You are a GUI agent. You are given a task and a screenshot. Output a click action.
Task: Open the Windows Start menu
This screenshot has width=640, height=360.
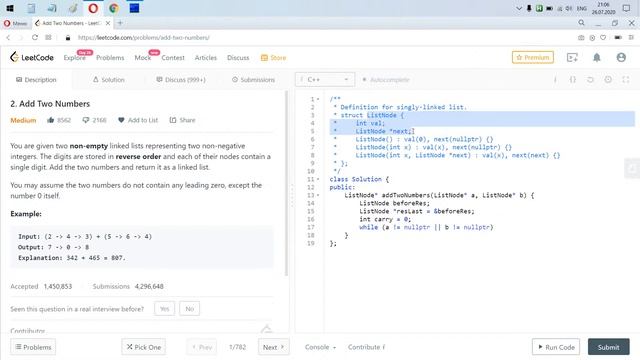[x=10, y=8]
